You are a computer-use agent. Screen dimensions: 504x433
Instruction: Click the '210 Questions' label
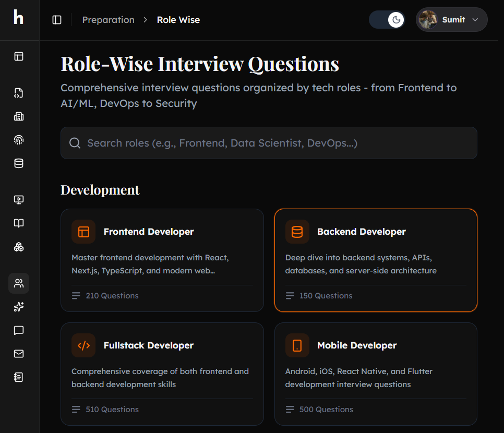click(x=112, y=296)
